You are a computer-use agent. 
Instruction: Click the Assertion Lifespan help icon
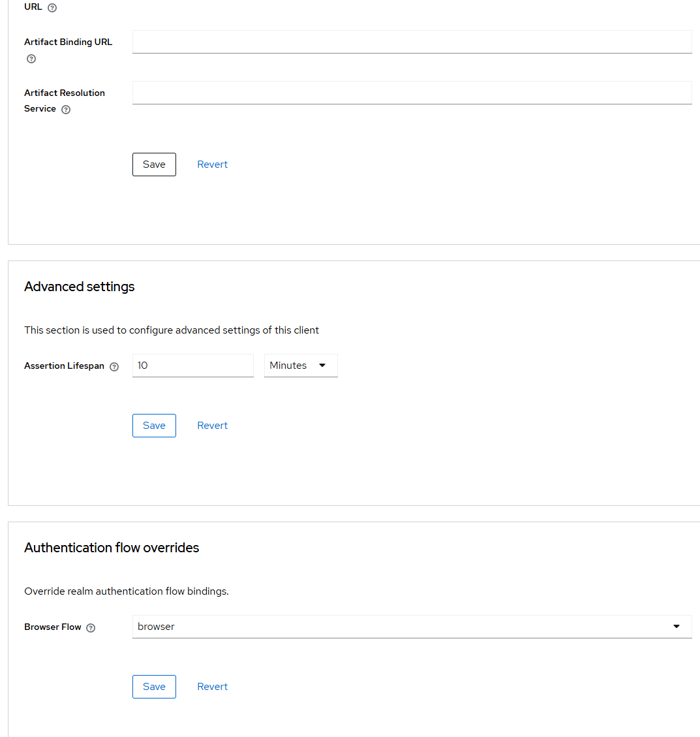114,367
